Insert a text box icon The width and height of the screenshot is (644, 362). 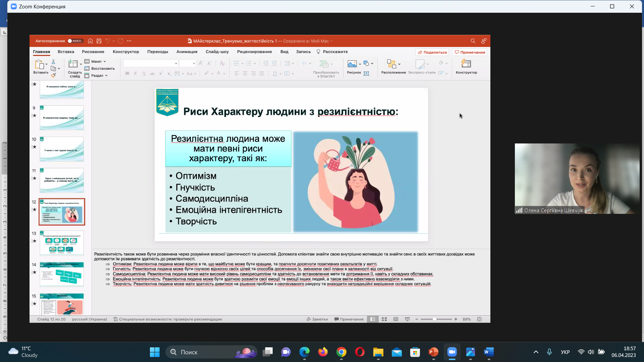(366, 73)
